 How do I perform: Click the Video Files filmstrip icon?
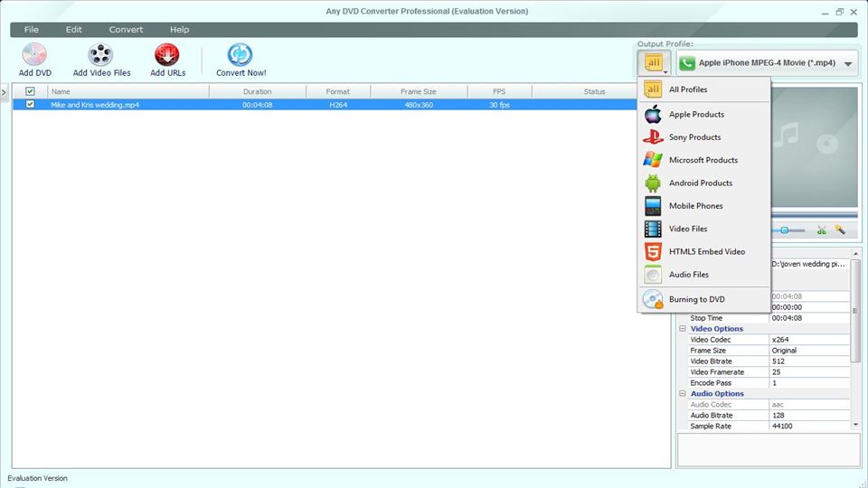(x=653, y=229)
